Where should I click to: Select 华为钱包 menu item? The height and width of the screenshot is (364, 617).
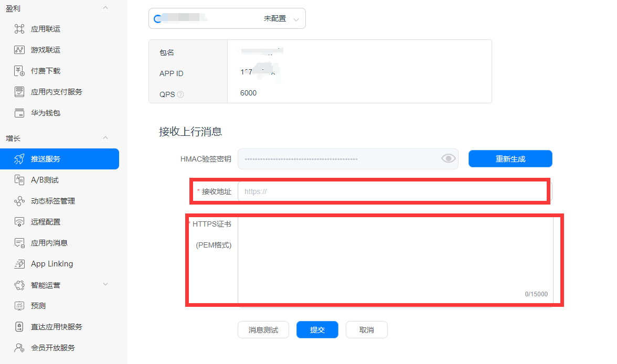click(46, 113)
